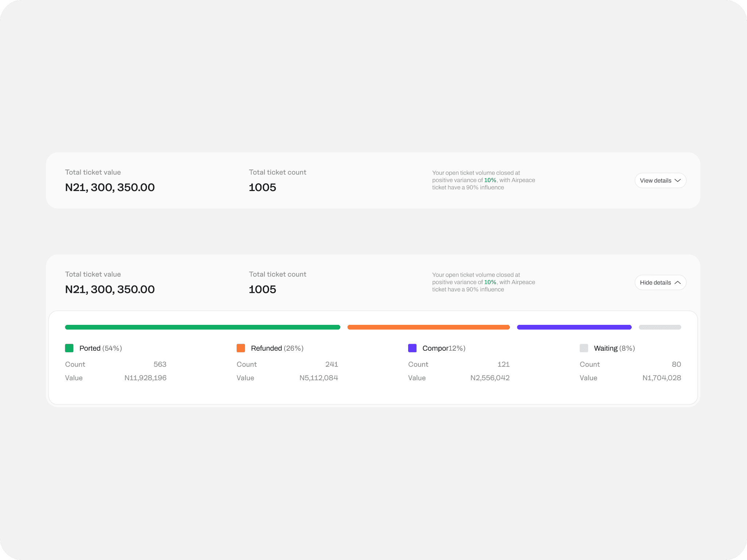
Task: Click the green 10% variance in top card
Action: (490, 180)
